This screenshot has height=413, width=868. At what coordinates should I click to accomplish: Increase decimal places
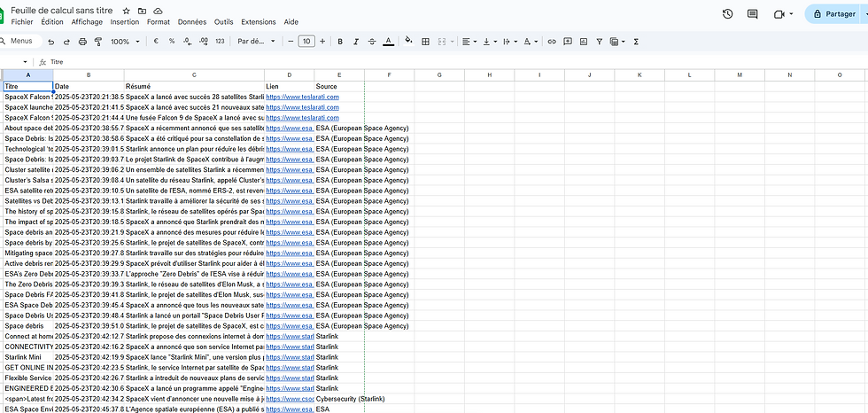(x=203, y=42)
